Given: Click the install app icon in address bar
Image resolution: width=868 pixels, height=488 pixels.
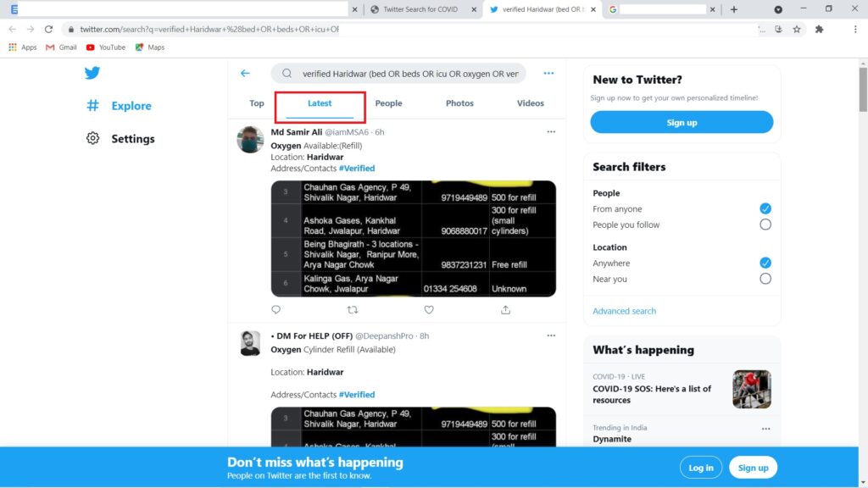Looking at the screenshot, I should (778, 30).
